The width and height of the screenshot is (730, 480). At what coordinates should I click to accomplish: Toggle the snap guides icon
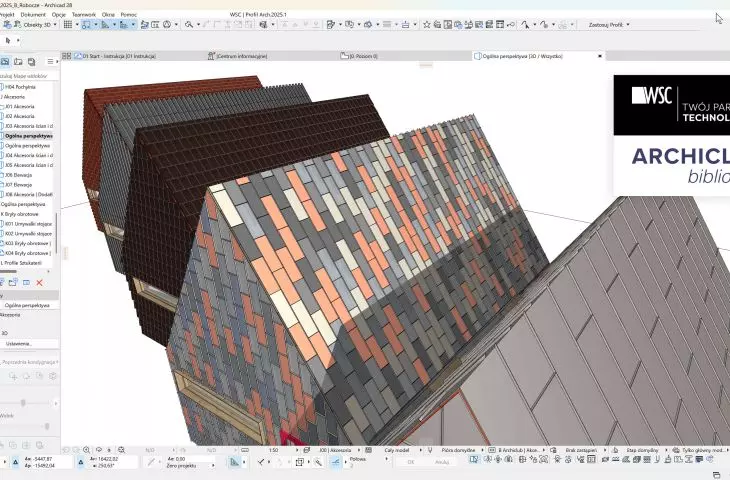pos(86,25)
